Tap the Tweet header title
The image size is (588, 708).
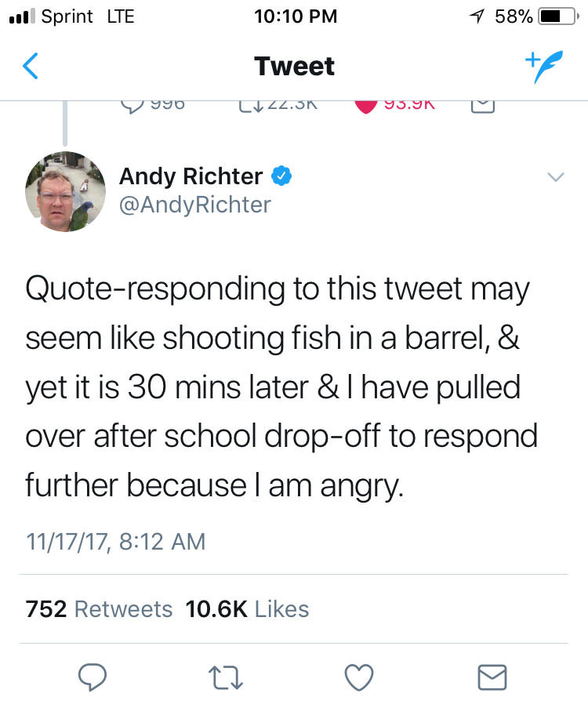point(294,67)
